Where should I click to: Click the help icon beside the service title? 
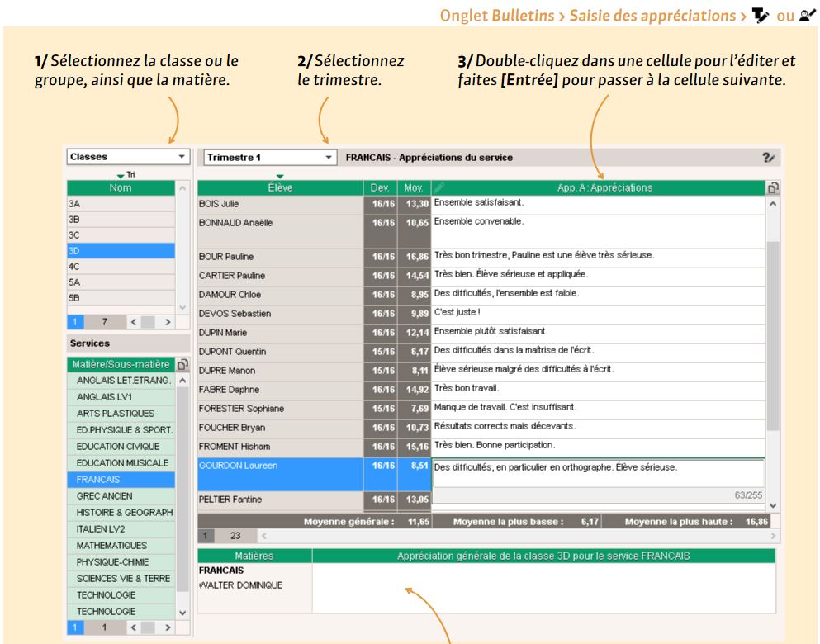tap(768, 158)
